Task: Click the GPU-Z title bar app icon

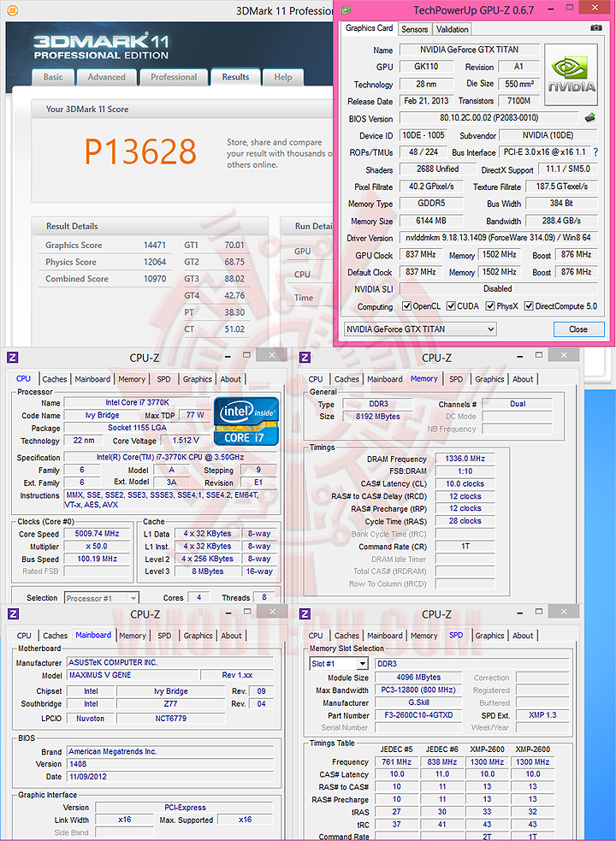Action: [346, 9]
